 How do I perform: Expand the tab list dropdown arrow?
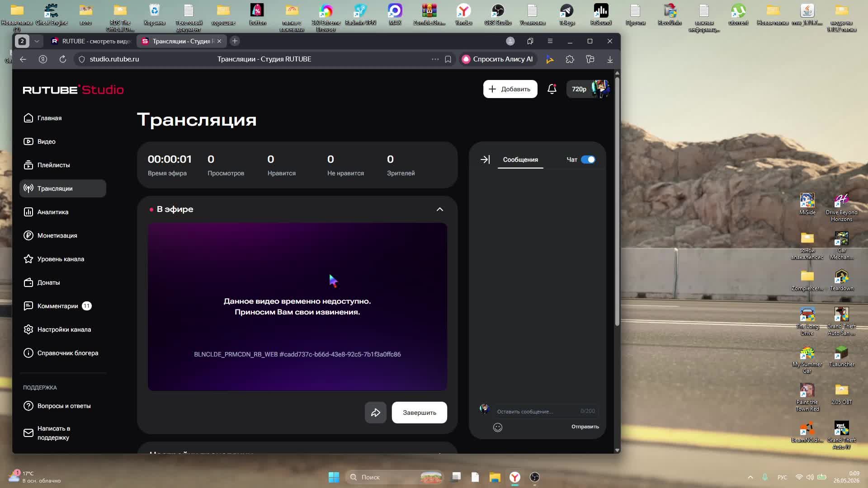tap(37, 41)
